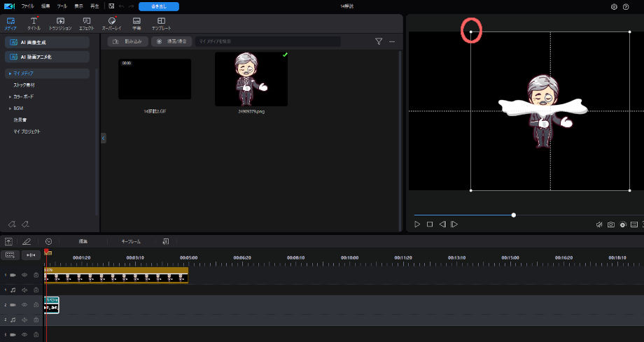Open the トランジション (Transition) room
Image resolution: width=644 pixels, height=342 pixels.
click(x=60, y=23)
